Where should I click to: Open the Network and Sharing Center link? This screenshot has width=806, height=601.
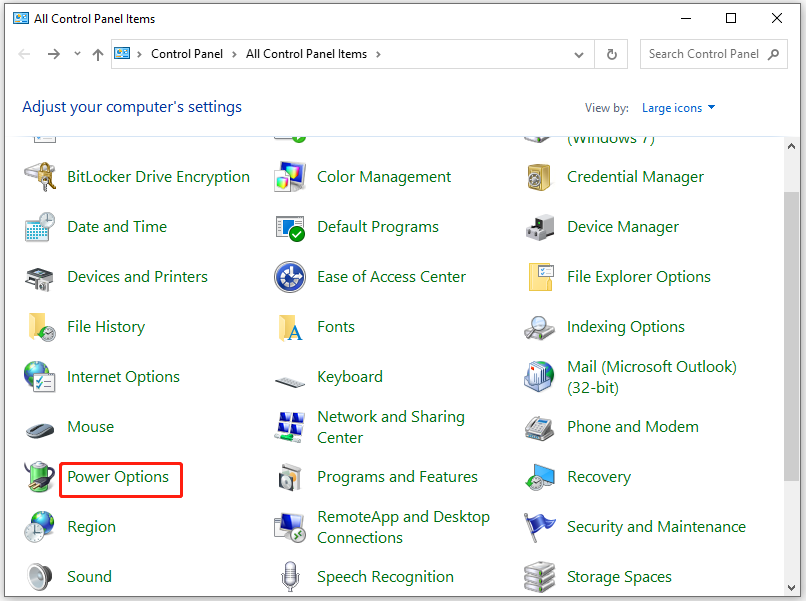391,427
